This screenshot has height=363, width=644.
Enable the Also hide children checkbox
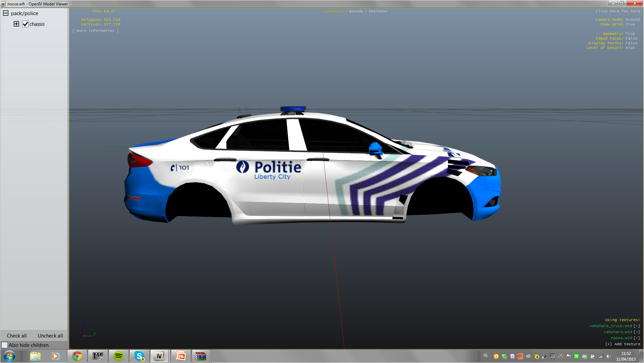coord(5,345)
